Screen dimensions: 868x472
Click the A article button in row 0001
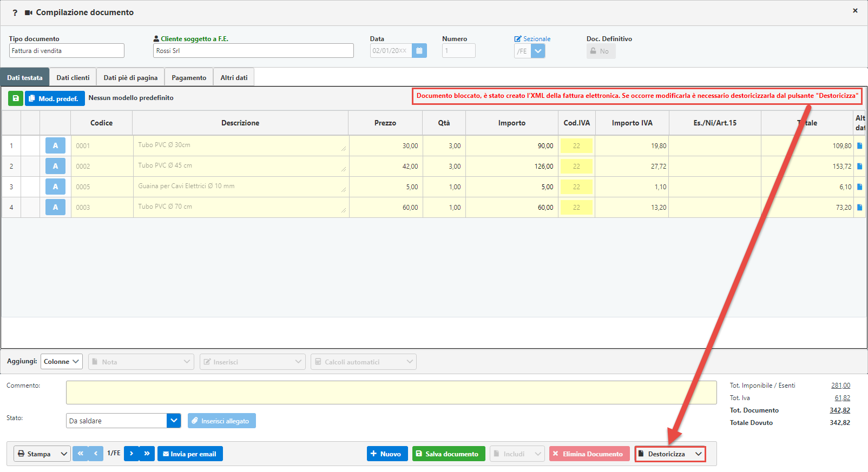55,145
